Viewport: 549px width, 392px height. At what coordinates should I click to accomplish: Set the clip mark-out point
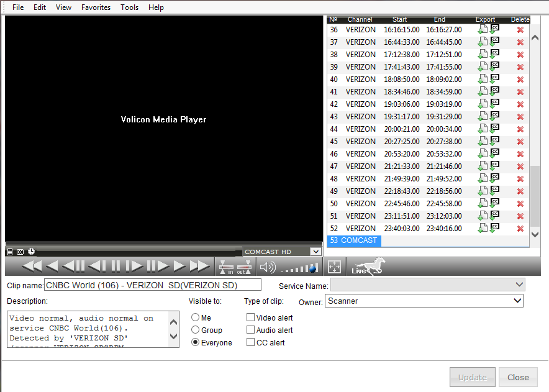coord(244,267)
